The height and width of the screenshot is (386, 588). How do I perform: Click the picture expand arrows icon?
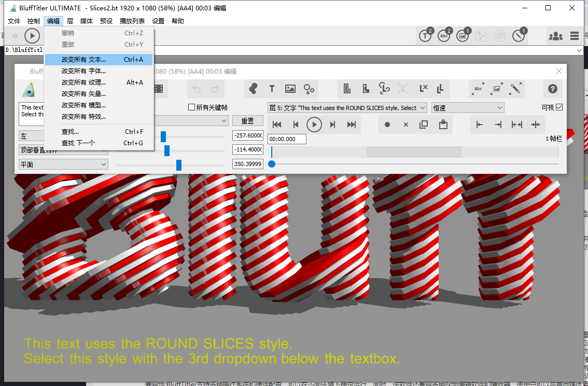[497, 89]
